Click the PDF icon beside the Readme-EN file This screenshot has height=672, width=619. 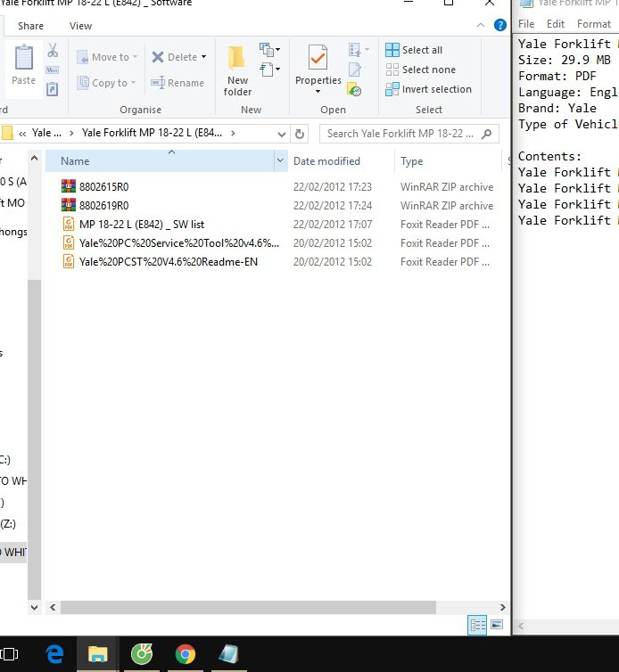pos(69,261)
